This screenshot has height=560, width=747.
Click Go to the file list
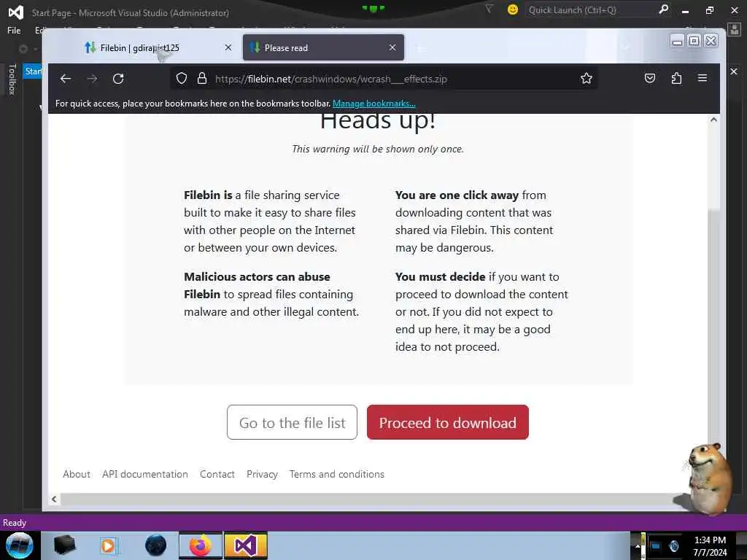(x=292, y=422)
